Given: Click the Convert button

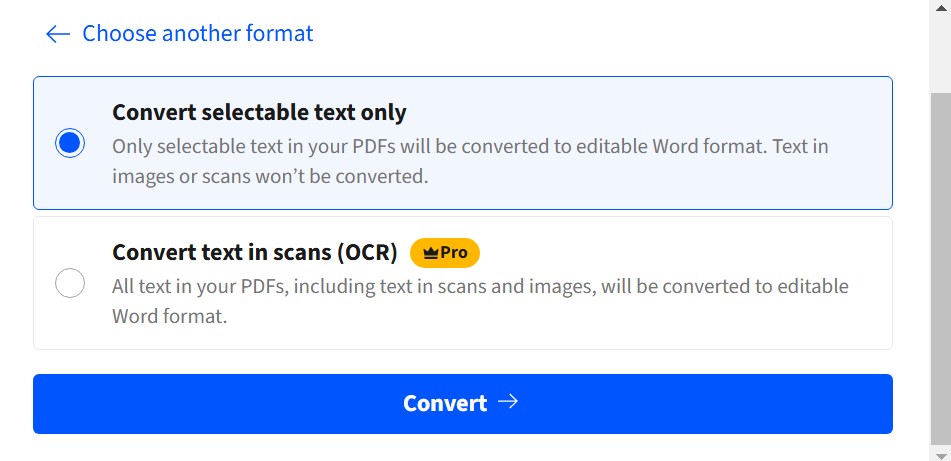Looking at the screenshot, I should 463,404.
